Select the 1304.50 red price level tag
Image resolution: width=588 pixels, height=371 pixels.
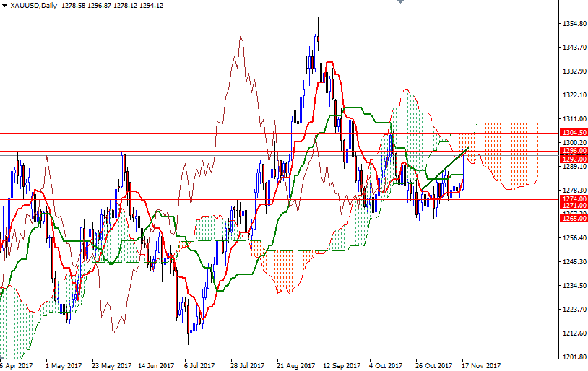[x=574, y=134]
